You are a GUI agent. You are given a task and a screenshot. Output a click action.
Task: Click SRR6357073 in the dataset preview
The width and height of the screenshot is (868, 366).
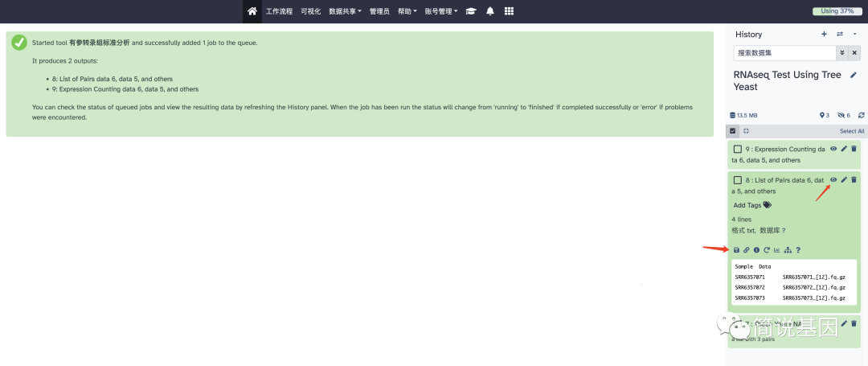coord(750,298)
